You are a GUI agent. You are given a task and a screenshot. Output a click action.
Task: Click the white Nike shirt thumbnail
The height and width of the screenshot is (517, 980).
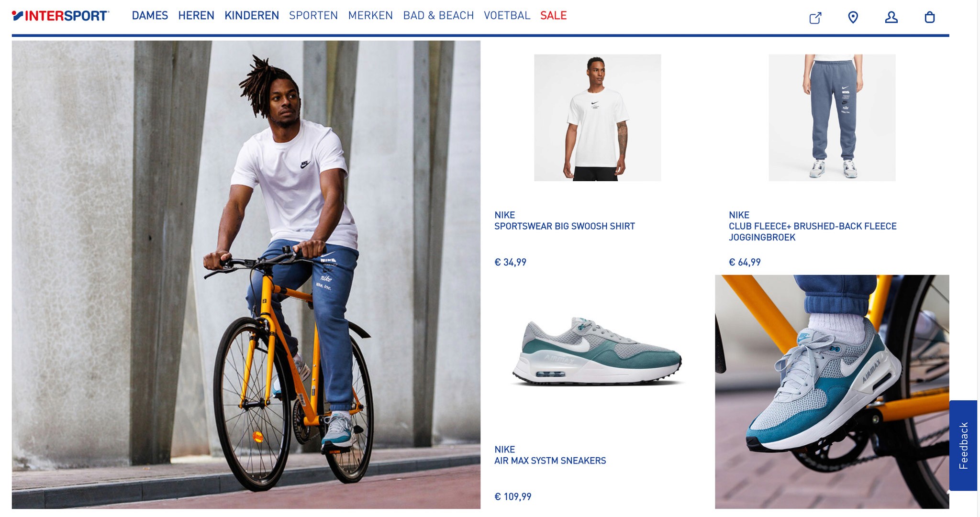598,118
